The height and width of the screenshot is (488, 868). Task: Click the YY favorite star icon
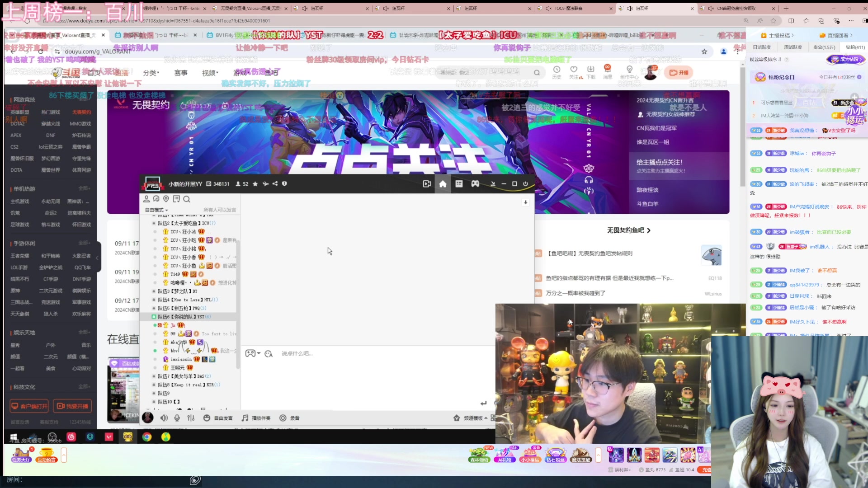(255, 184)
